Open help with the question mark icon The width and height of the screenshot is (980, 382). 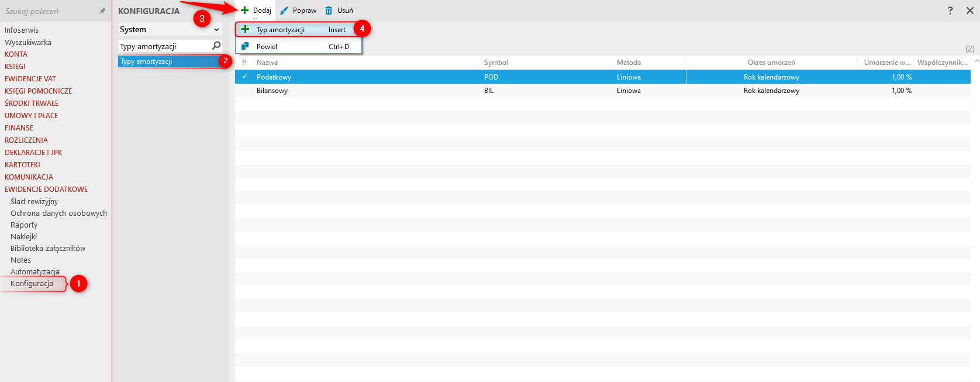(x=950, y=11)
